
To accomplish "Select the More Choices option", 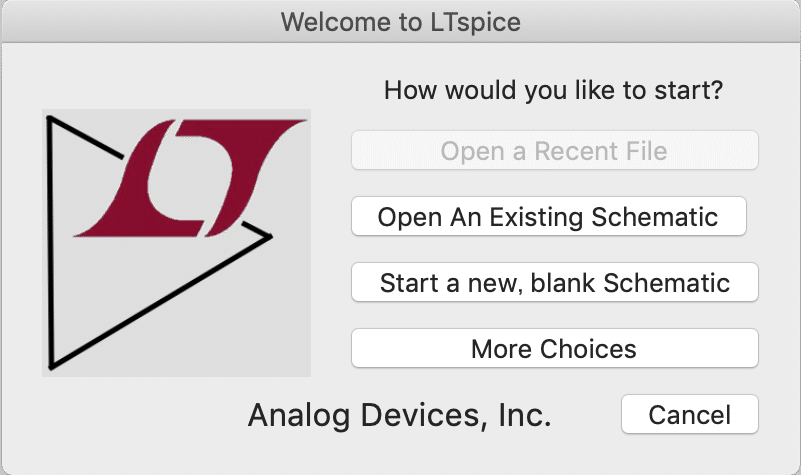I will click(x=555, y=349).
